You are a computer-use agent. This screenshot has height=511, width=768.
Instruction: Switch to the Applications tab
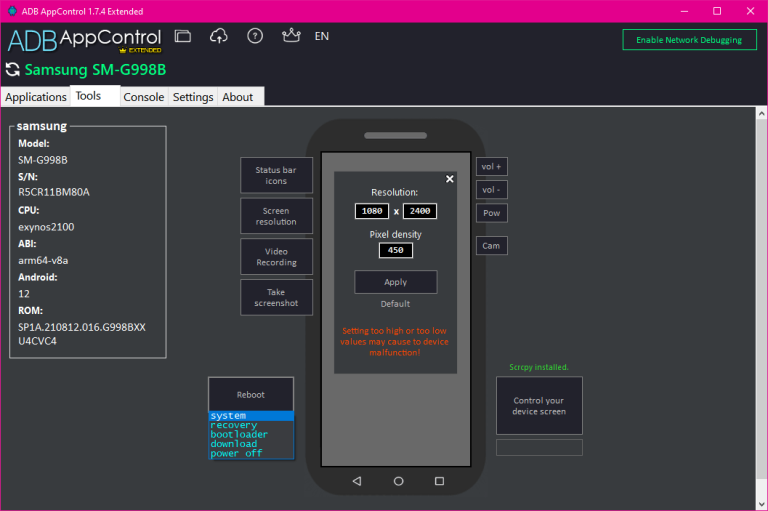[x=36, y=97]
